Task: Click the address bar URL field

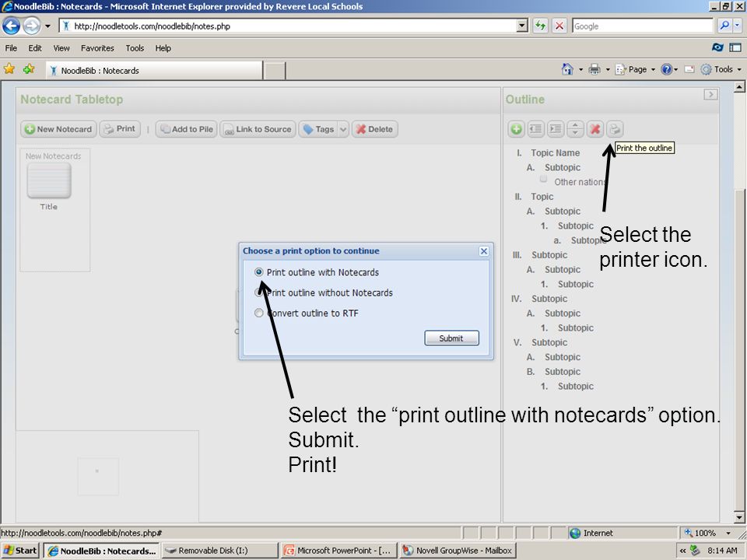Action: pyautogui.click(x=288, y=26)
